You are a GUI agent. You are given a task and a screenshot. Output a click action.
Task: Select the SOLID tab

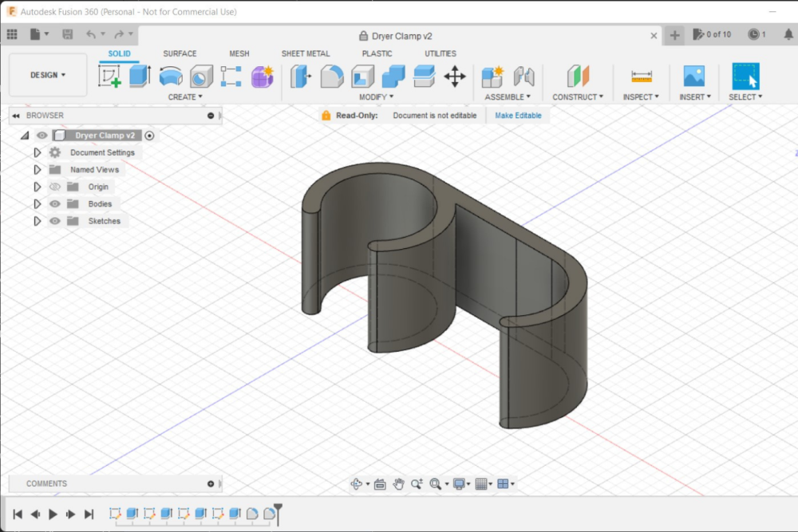pyautogui.click(x=119, y=53)
